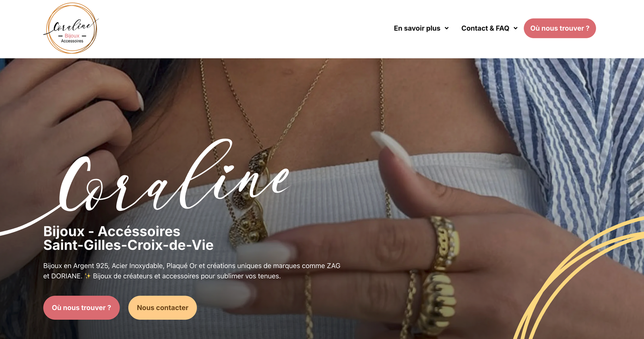
Task: Open the Contact & FAQ menu
Action: pos(489,28)
